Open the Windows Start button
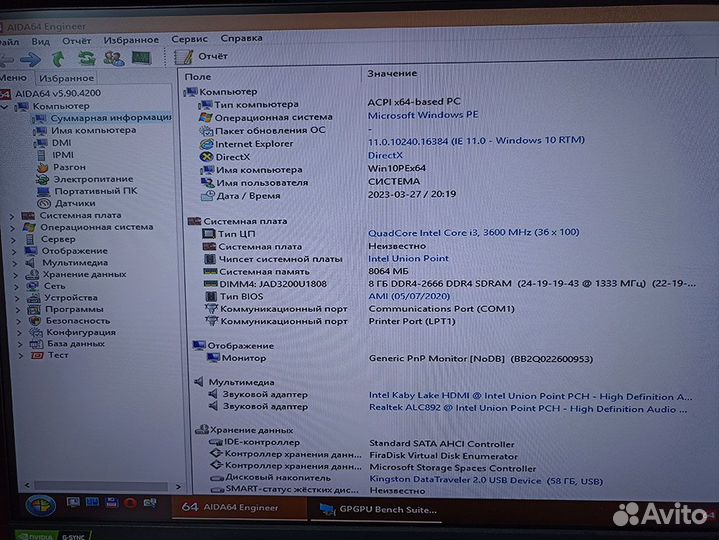This screenshot has height=540, width=719. coord(41,506)
